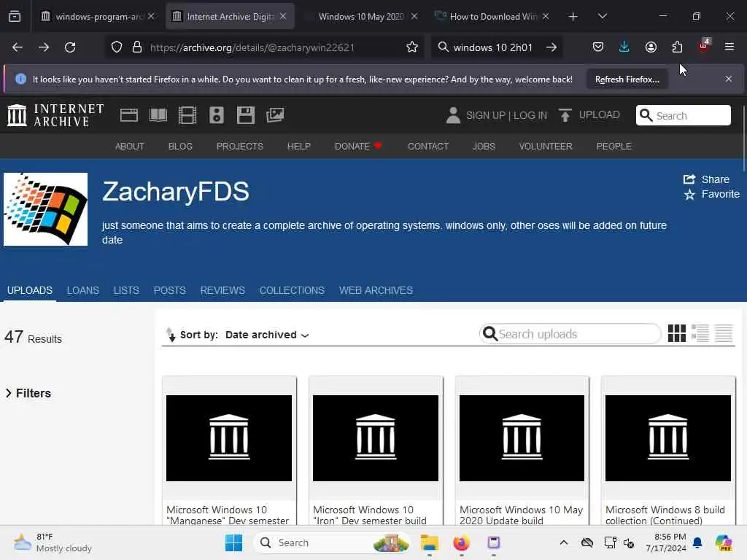Open the Internet Archive web collection icon
Screen dimensions: 747x560
click(128, 115)
